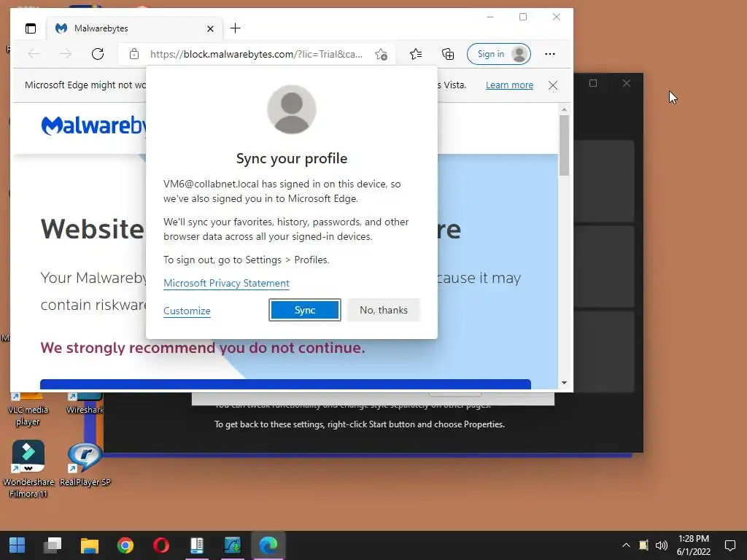This screenshot has height=560, width=747.
Task: Go back using the Edge back arrow
Action: (34, 54)
